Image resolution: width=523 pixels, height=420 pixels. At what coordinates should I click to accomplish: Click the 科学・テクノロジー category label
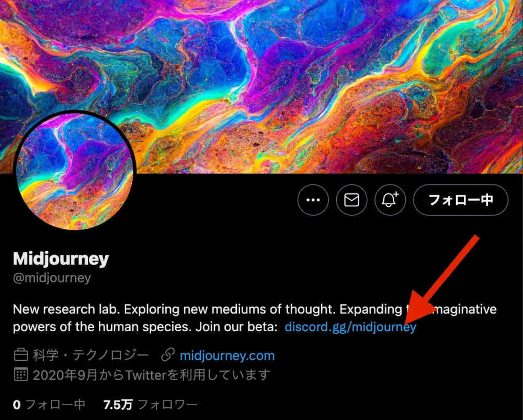pos(90,355)
